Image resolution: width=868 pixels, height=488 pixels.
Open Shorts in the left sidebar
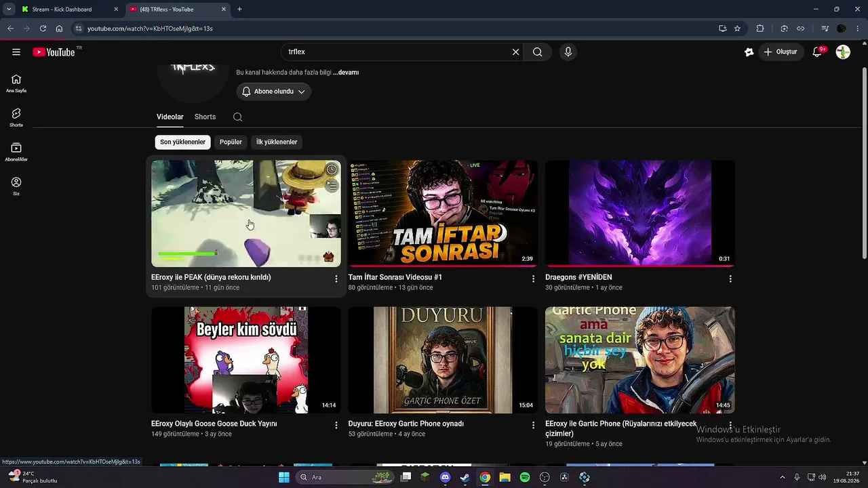click(16, 118)
